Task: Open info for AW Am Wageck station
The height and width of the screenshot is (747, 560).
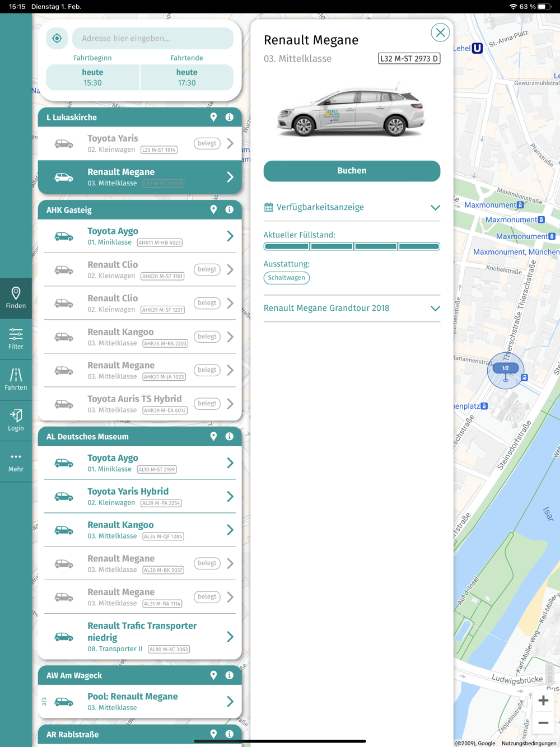Action: click(230, 675)
